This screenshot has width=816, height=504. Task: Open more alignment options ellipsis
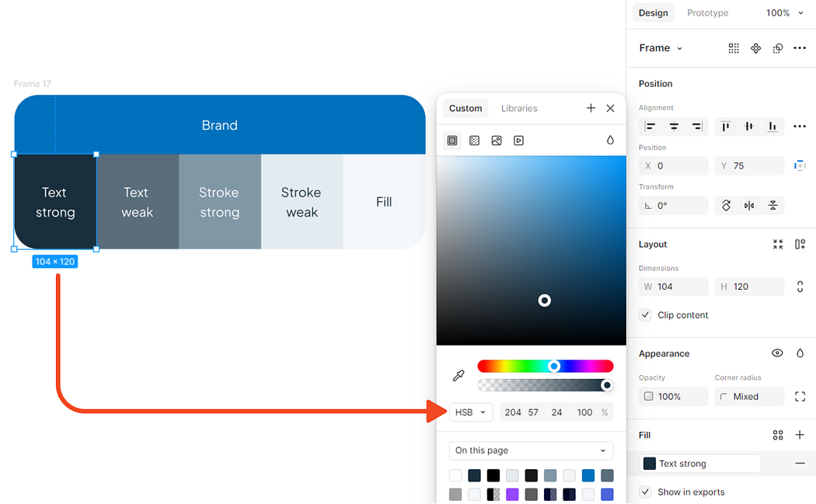tap(800, 127)
